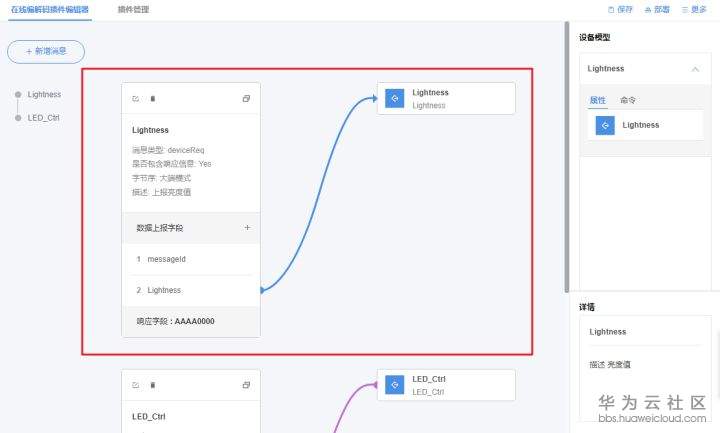The image size is (720, 433).
Task: Click collapse icon on Lightness message card
Action: click(x=246, y=99)
